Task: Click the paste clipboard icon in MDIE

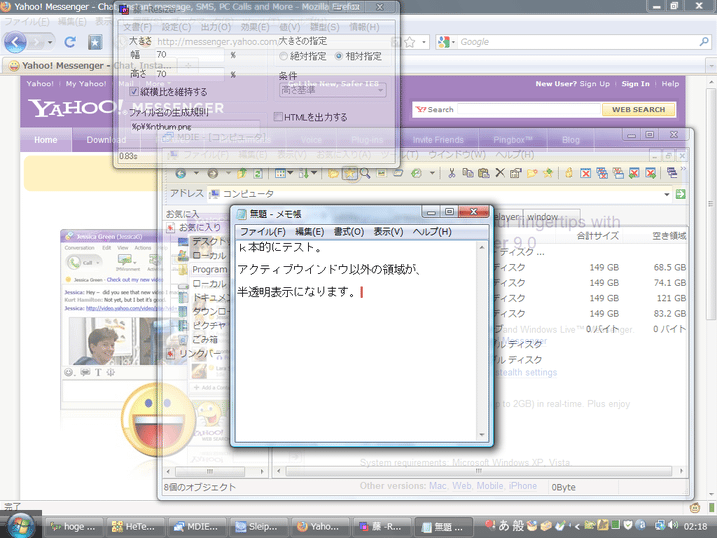Action: tap(483, 173)
